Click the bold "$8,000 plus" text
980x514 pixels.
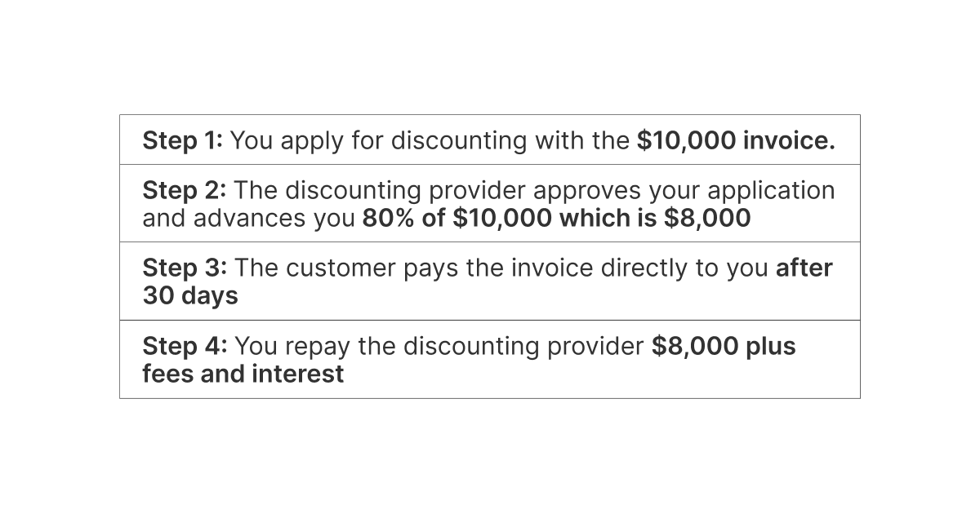(724, 346)
